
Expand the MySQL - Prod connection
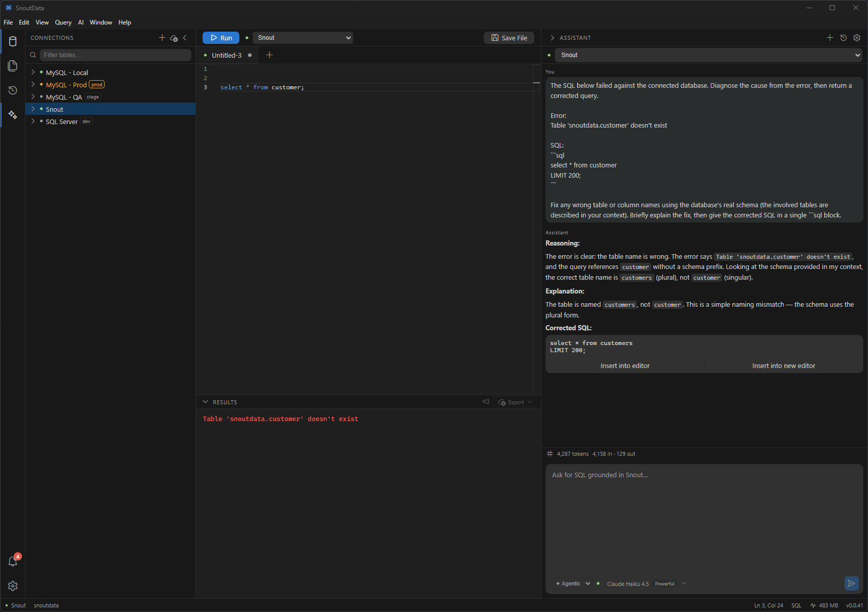click(33, 85)
